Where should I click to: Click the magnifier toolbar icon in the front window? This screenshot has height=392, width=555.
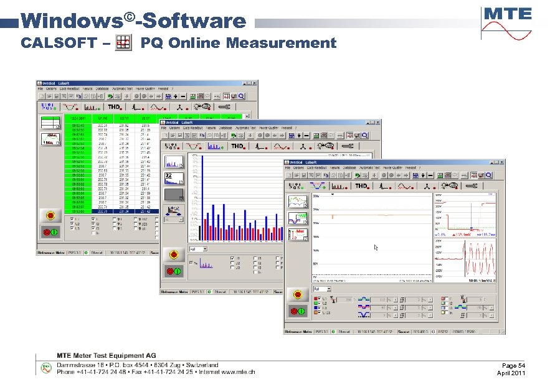(489, 175)
